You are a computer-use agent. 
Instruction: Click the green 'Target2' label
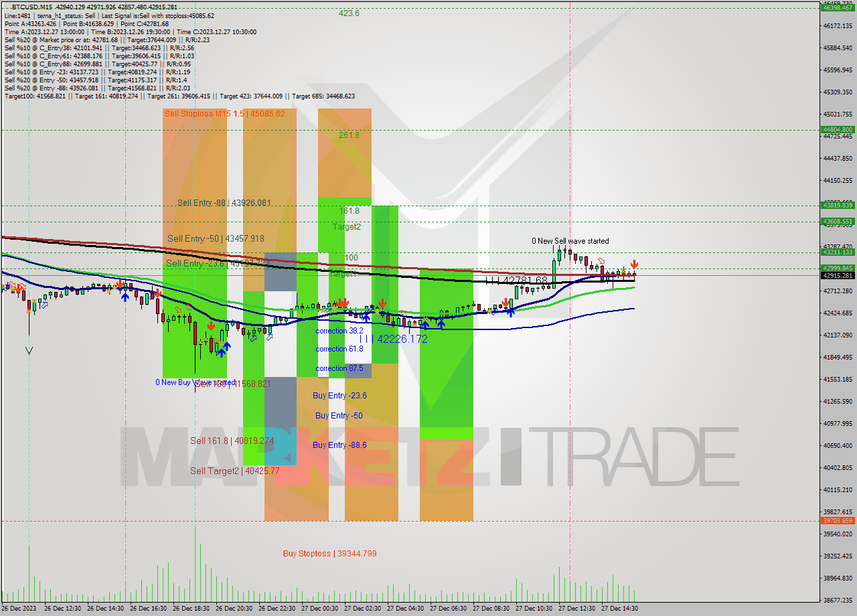[347, 226]
